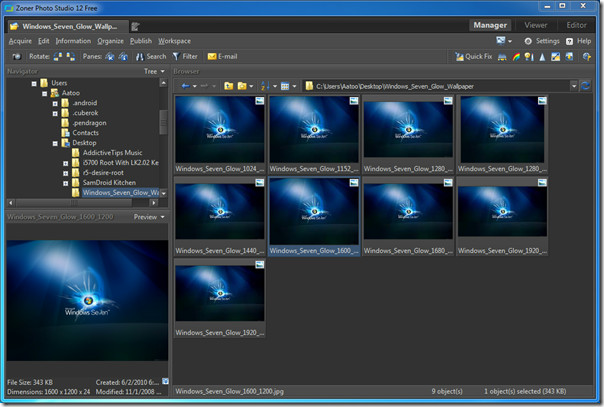This screenshot has height=407, width=604.
Task: Open back arrow history dropdown
Action: click(195, 86)
